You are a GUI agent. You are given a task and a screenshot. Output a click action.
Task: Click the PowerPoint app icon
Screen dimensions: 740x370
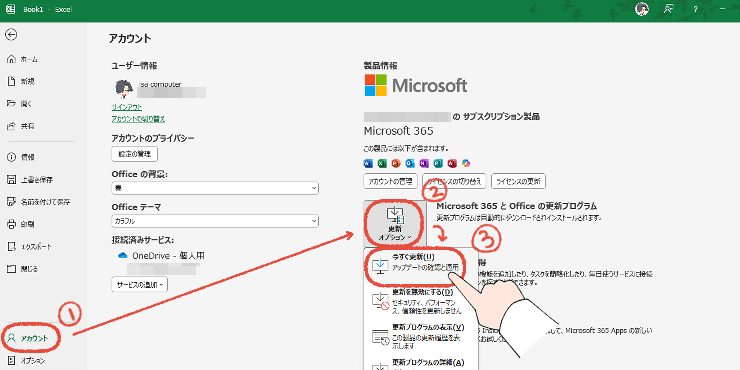[x=396, y=163]
